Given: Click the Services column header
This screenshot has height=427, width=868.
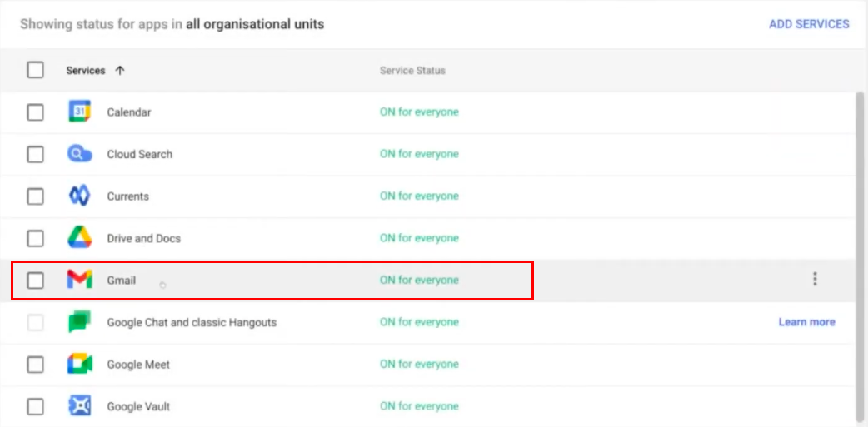Looking at the screenshot, I should coord(86,71).
